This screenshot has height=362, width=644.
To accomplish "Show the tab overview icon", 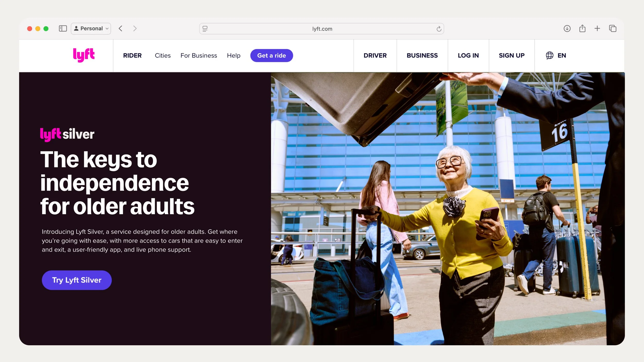I will [x=613, y=29].
